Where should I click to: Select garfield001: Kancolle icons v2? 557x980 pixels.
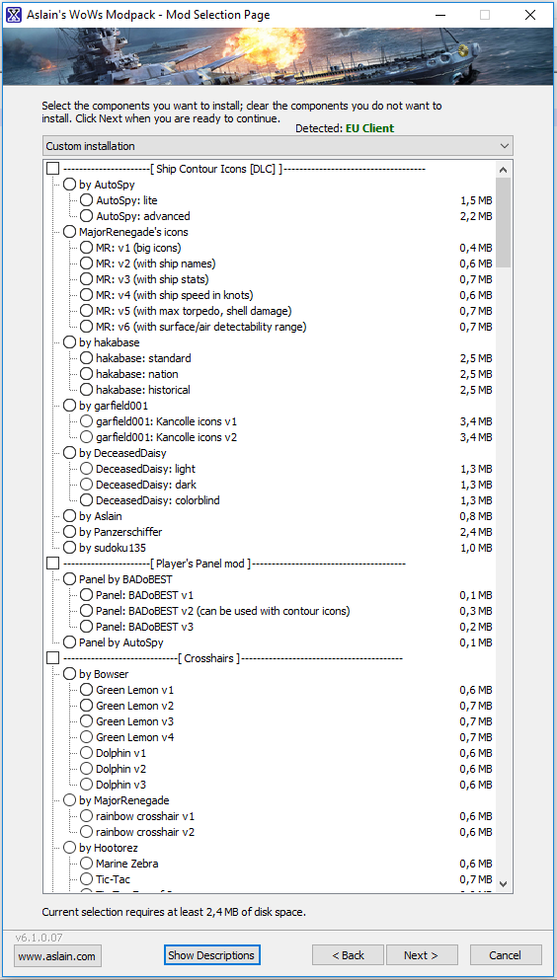tap(86, 437)
